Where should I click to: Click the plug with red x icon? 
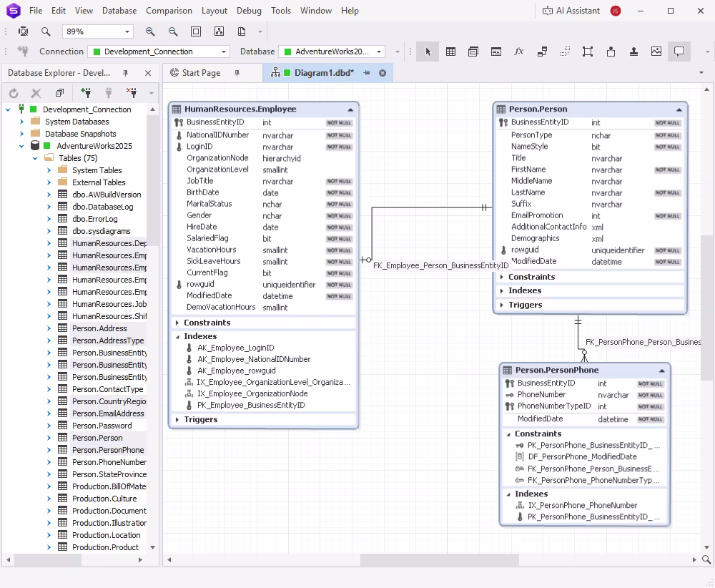[x=132, y=93]
